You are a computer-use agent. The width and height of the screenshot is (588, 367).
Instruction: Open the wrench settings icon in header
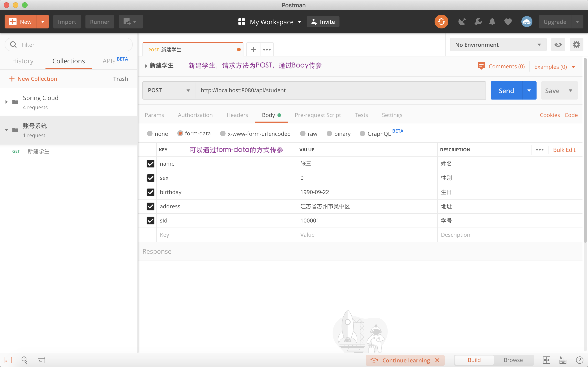click(x=478, y=22)
